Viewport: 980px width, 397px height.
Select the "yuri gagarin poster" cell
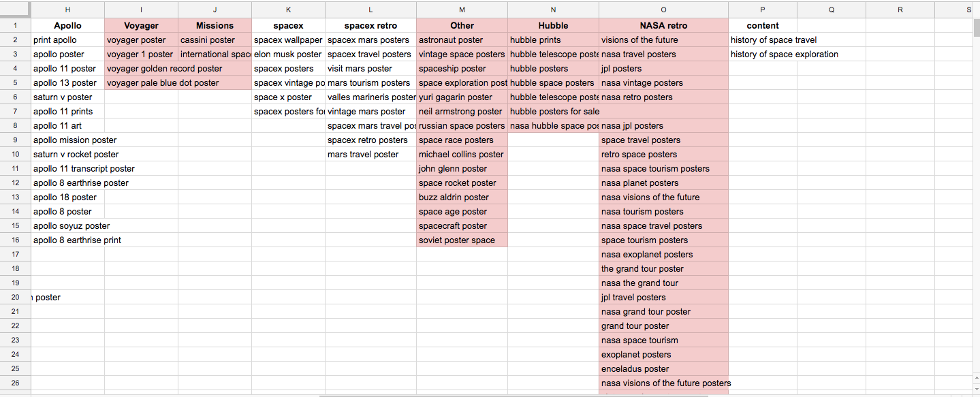pyautogui.click(x=462, y=97)
